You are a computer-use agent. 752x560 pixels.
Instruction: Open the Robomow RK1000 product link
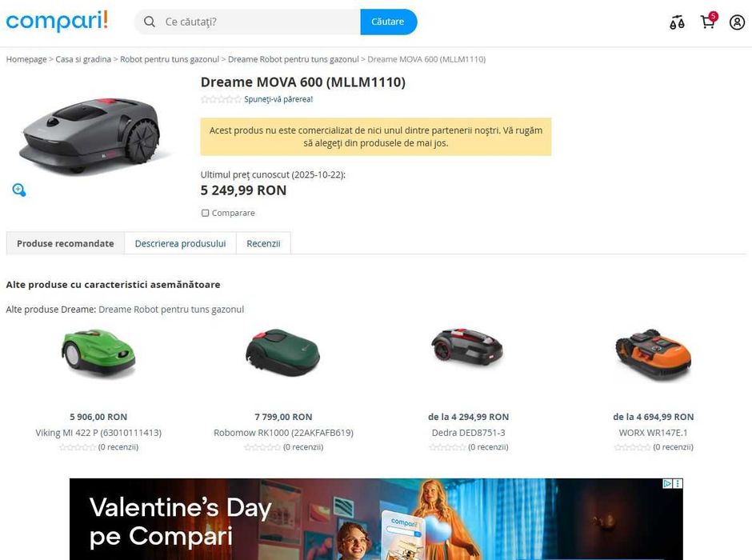tap(283, 433)
